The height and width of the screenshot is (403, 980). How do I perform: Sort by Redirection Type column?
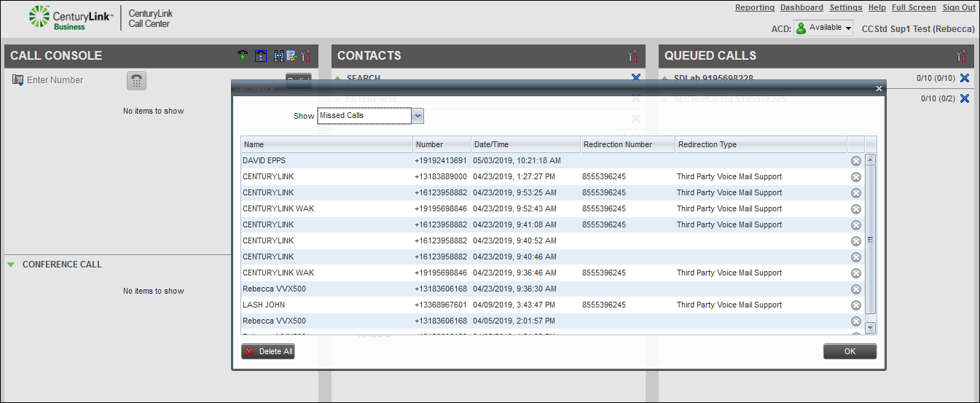tap(761, 144)
